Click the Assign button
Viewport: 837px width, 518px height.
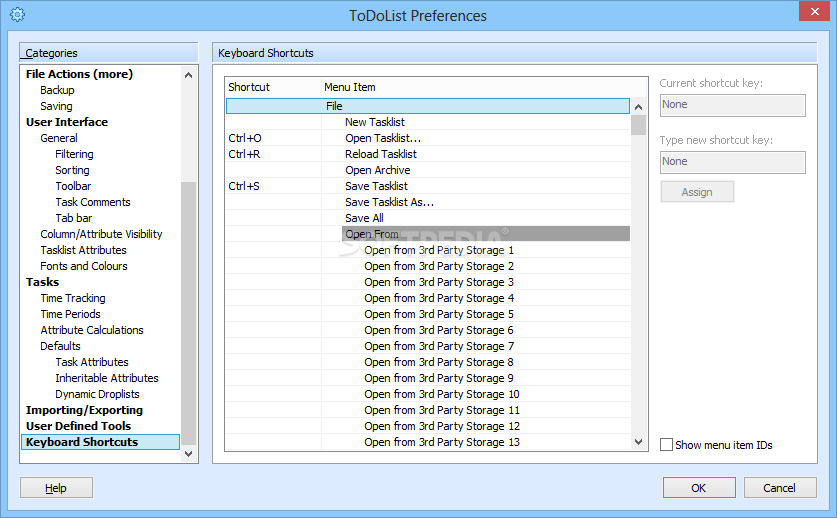tap(697, 192)
